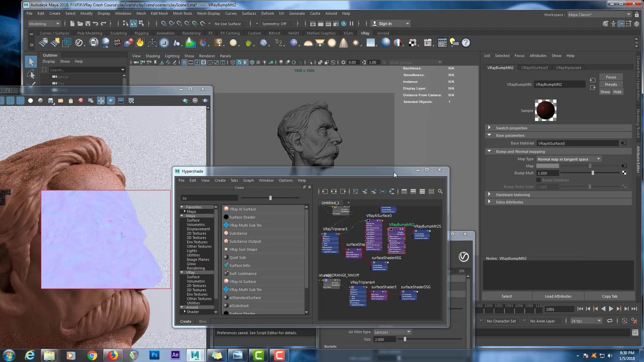This screenshot has width=644, height=362.
Task: Click the play forward button
Action: point(611,309)
